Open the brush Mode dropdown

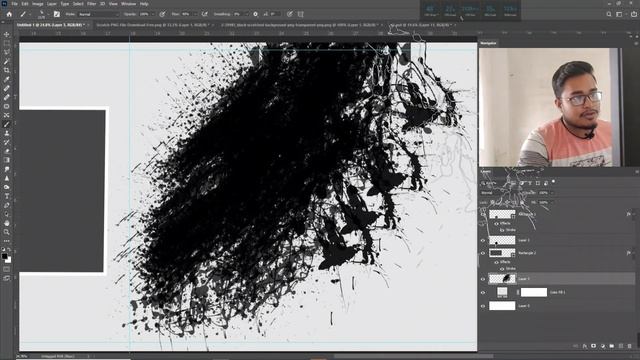click(x=98, y=14)
